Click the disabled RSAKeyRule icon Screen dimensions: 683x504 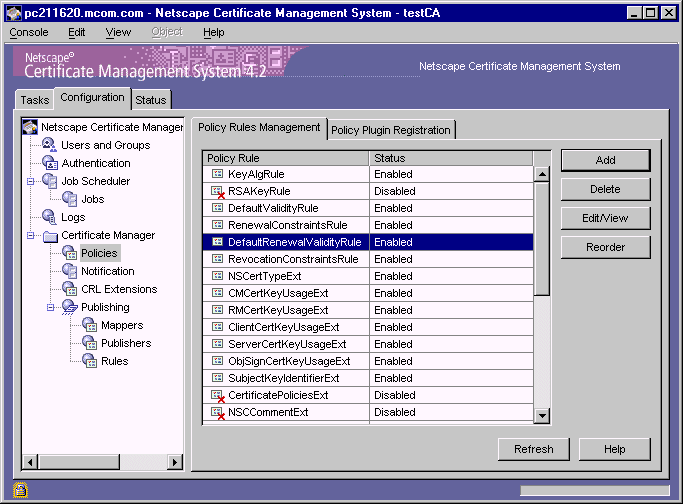point(218,192)
